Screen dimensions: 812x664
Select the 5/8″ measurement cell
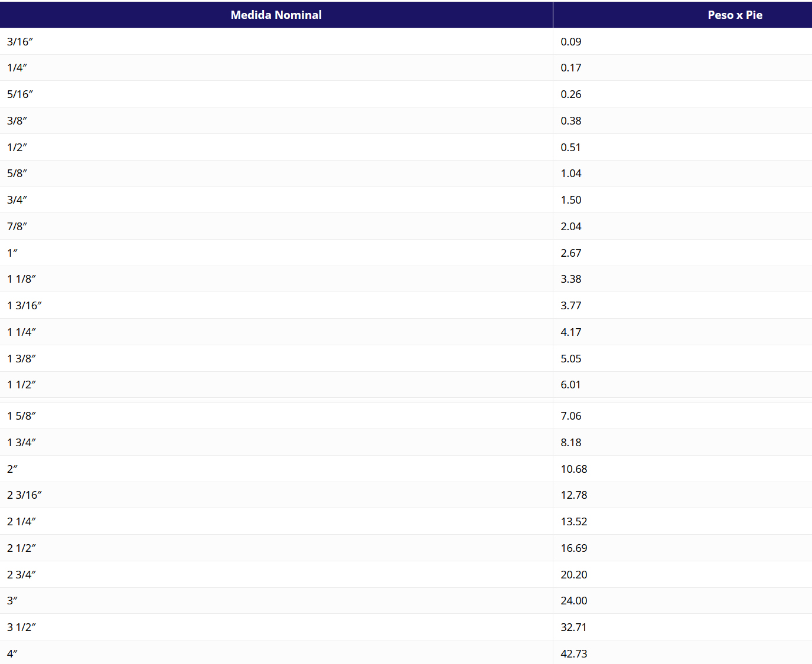coord(17,174)
